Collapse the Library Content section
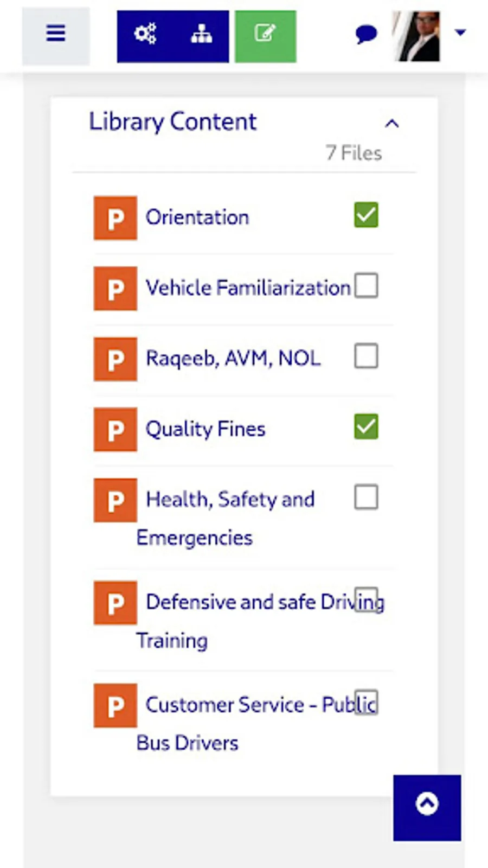 pos(391,124)
